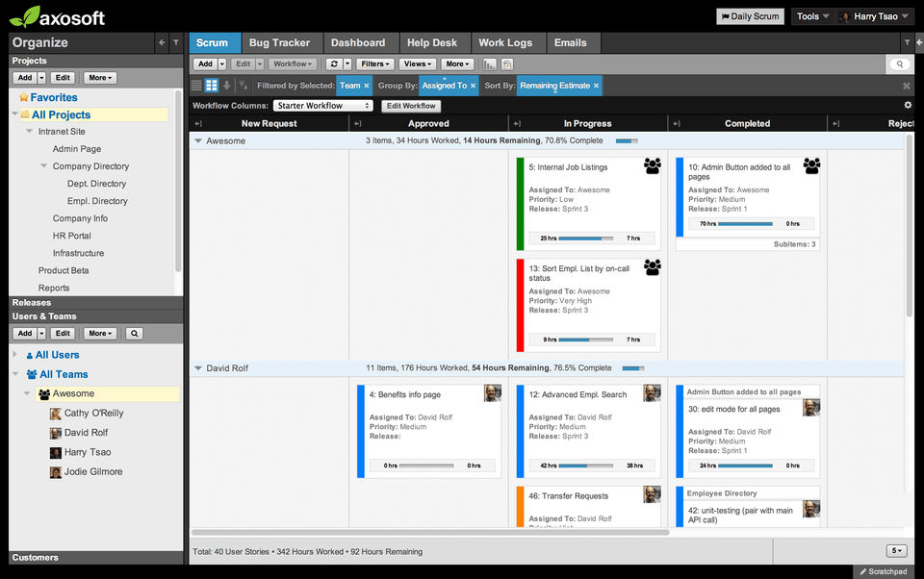Click the bar chart icon in toolbar

click(x=490, y=64)
